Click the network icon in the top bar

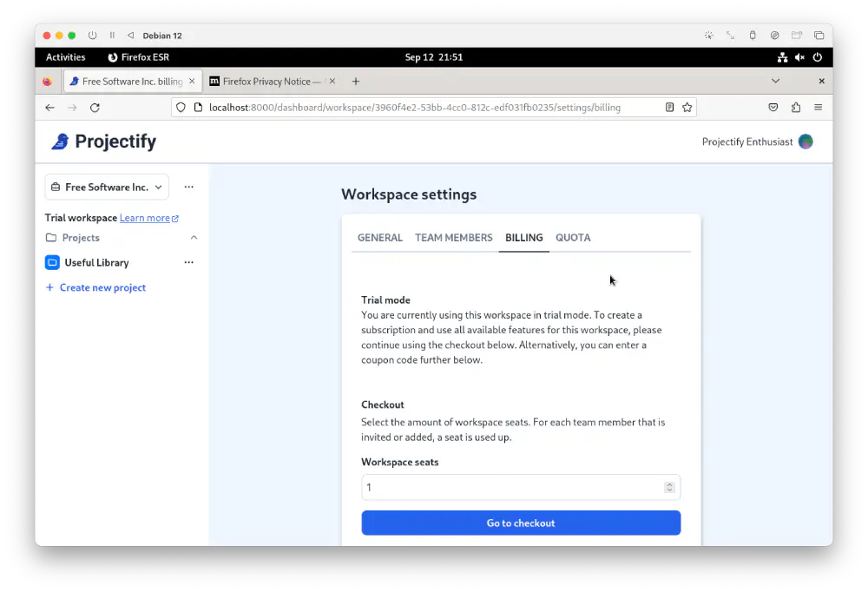[x=782, y=57]
